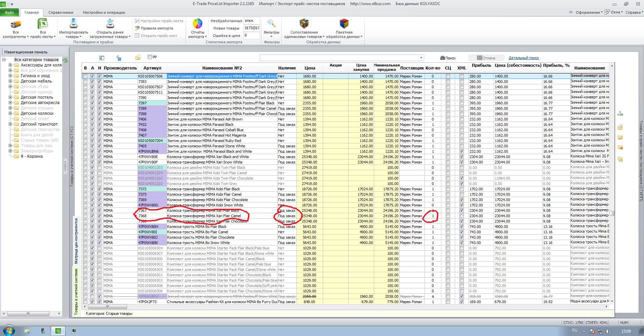Uncheck column А box for article 7393
This screenshot has height=336, width=644.
[92, 82]
